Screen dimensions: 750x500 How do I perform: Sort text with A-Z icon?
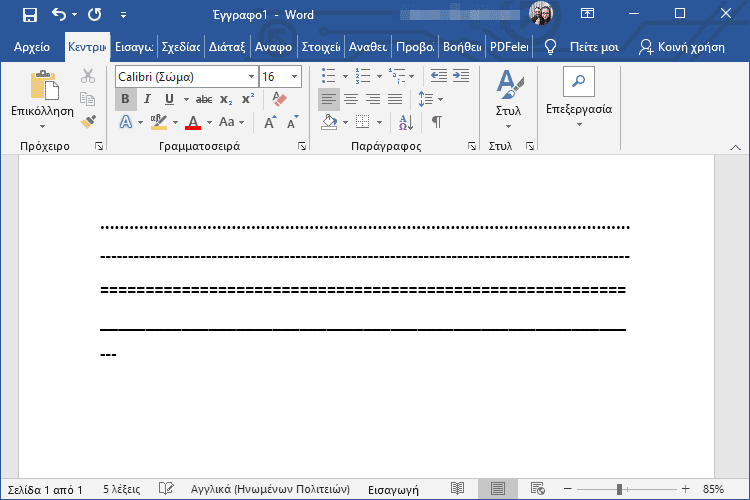pos(406,122)
